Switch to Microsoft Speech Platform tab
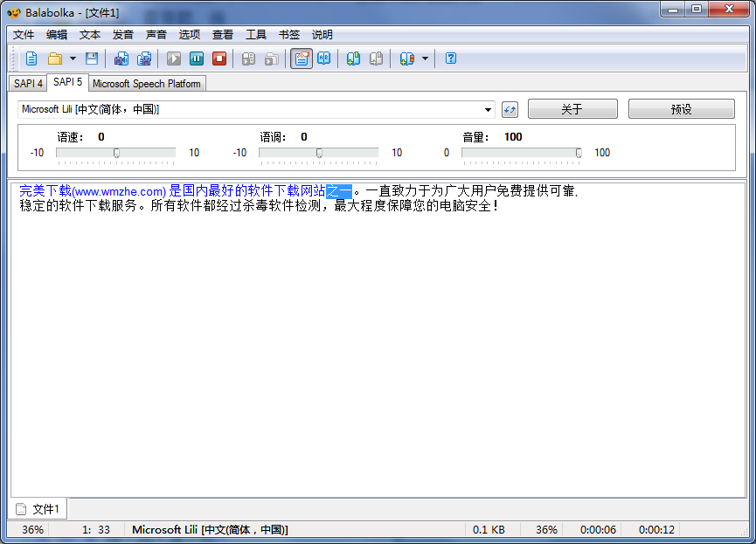The width and height of the screenshot is (756, 544). (147, 84)
